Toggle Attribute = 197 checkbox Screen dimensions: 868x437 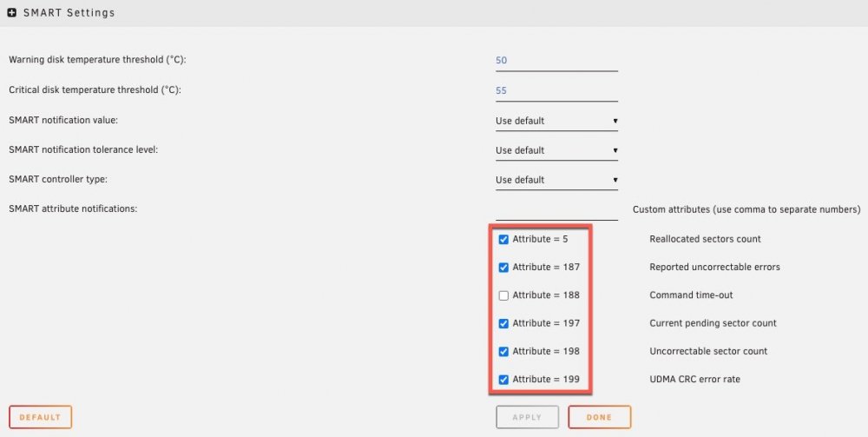click(x=503, y=323)
